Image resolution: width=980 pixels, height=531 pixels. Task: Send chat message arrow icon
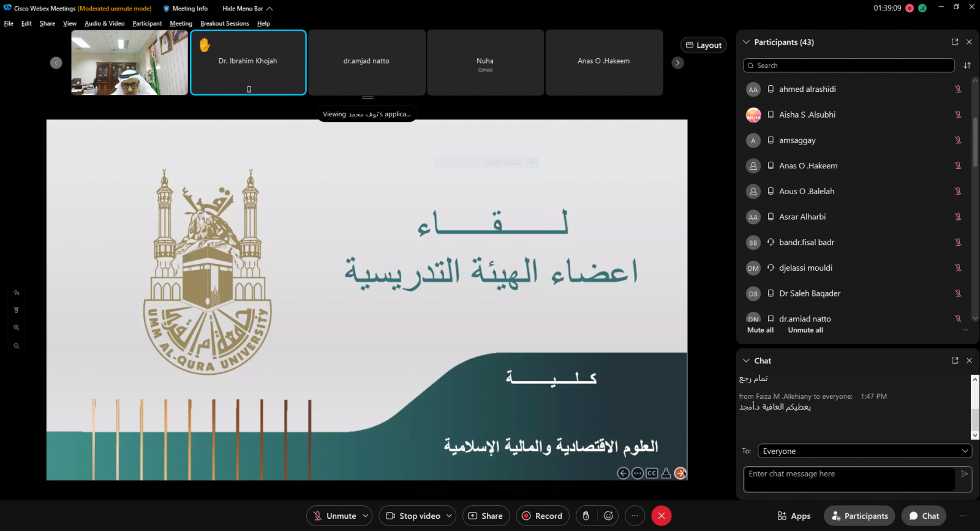click(x=964, y=474)
